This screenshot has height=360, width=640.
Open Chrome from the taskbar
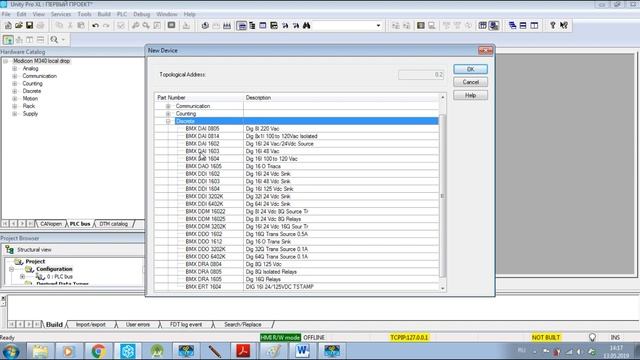(x=98, y=351)
